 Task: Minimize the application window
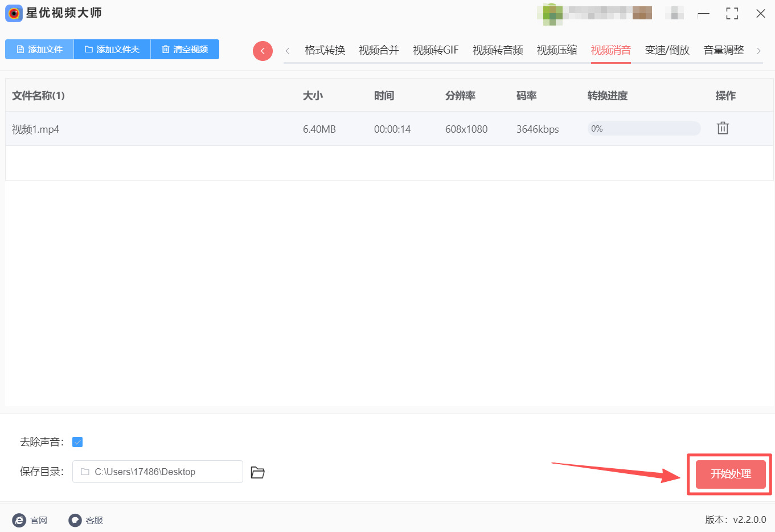[704, 13]
